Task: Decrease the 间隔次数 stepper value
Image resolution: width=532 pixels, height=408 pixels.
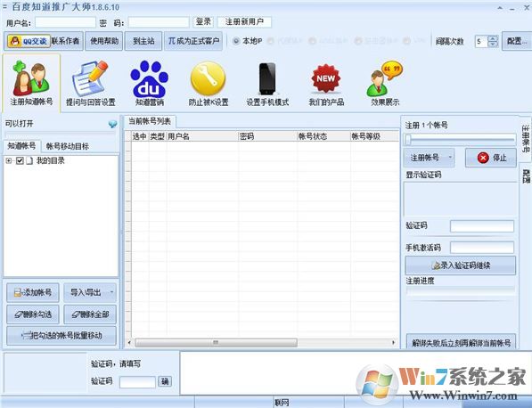Action: pyautogui.click(x=493, y=45)
